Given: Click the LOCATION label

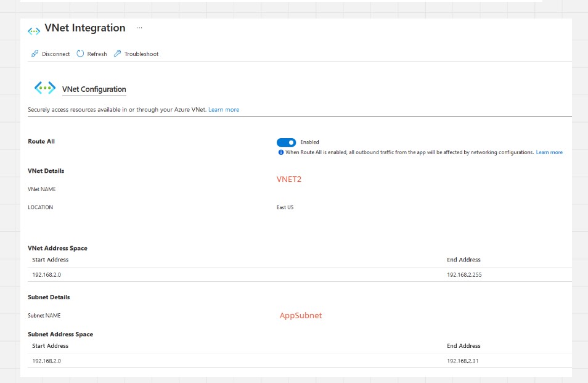Looking at the screenshot, I should tap(41, 207).
